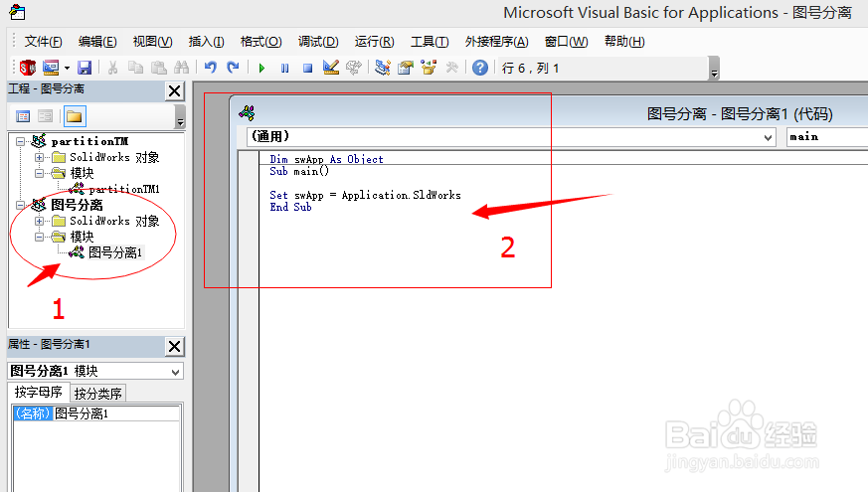Open the 工具(T) menu
Image resolution: width=868 pixels, height=492 pixels.
(430, 42)
